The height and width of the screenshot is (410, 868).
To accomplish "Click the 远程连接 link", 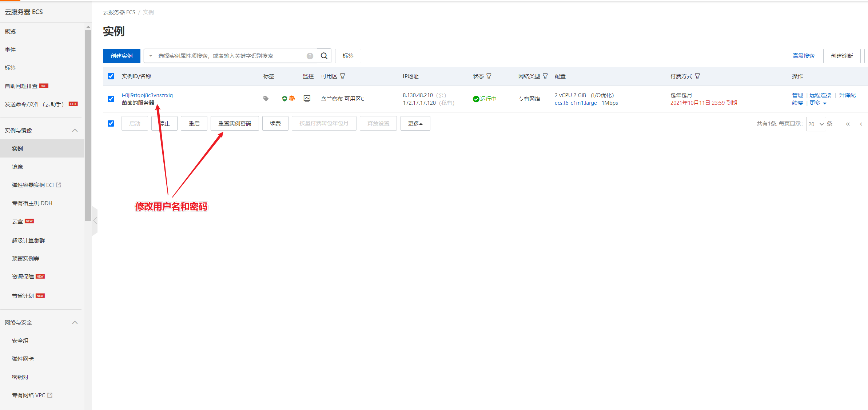I will click(820, 95).
